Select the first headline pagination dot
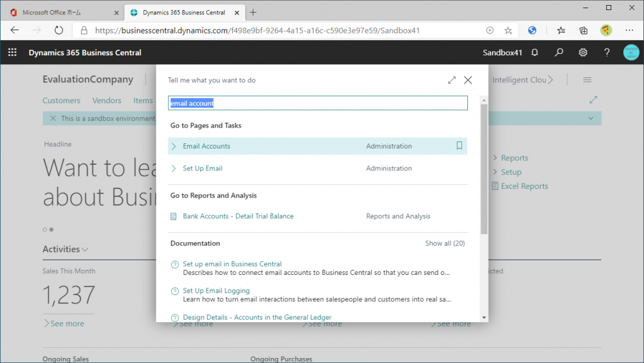The width and height of the screenshot is (644, 363). [45, 230]
